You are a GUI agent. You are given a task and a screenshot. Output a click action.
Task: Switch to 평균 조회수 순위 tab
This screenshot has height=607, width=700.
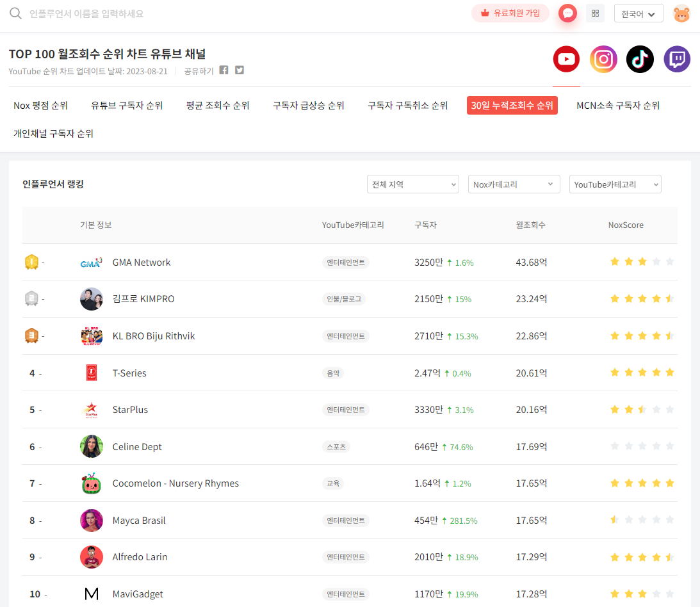coord(218,106)
